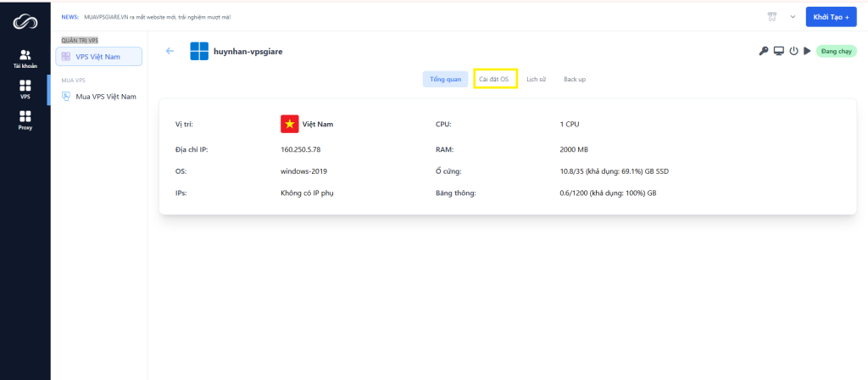
Task: Switch to the Back up tab
Action: (575, 79)
